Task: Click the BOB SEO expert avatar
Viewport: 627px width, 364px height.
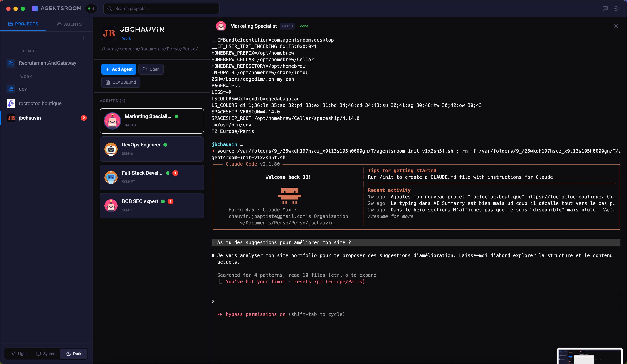Action: click(x=111, y=206)
